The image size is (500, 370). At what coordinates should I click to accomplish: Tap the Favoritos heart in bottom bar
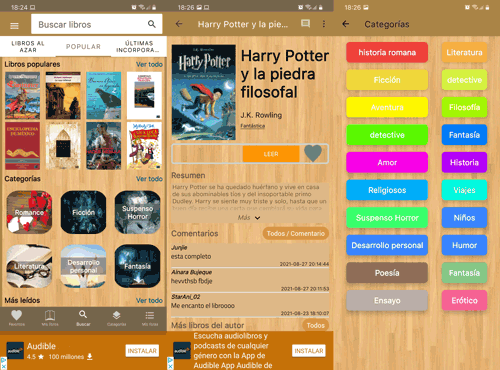[17, 318]
